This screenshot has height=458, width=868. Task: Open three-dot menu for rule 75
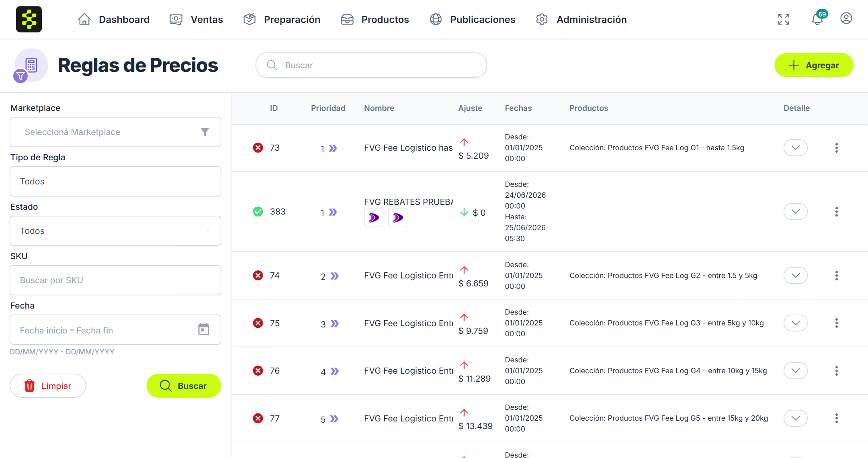837,323
